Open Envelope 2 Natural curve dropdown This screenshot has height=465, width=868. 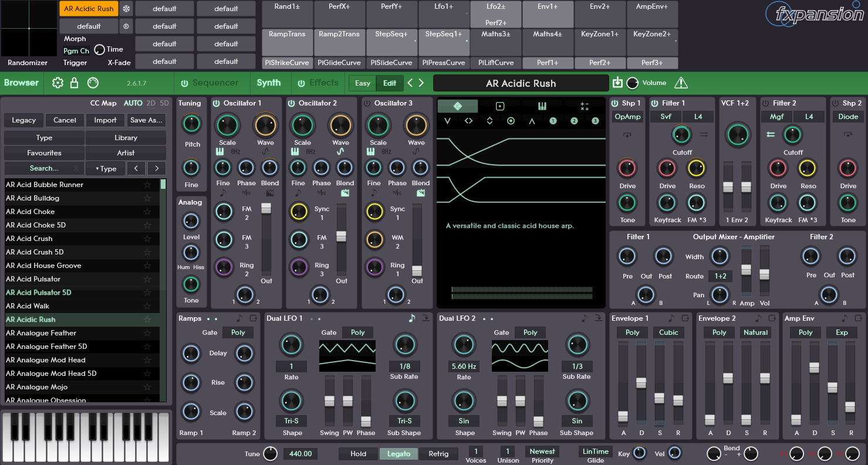point(755,332)
